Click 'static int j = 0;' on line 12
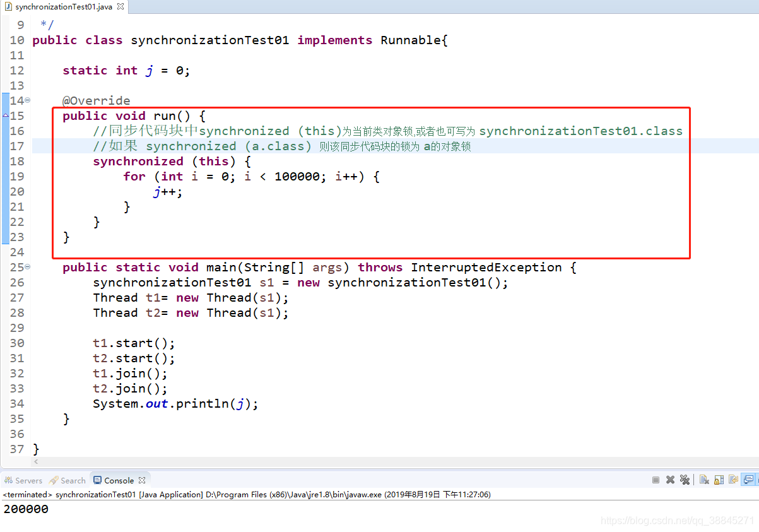The height and width of the screenshot is (532, 759). [x=126, y=71]
